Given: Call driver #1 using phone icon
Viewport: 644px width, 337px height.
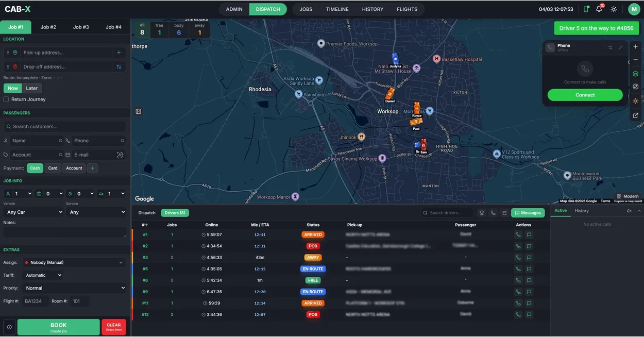Looking at the screenshot, I should pos(518,234).
